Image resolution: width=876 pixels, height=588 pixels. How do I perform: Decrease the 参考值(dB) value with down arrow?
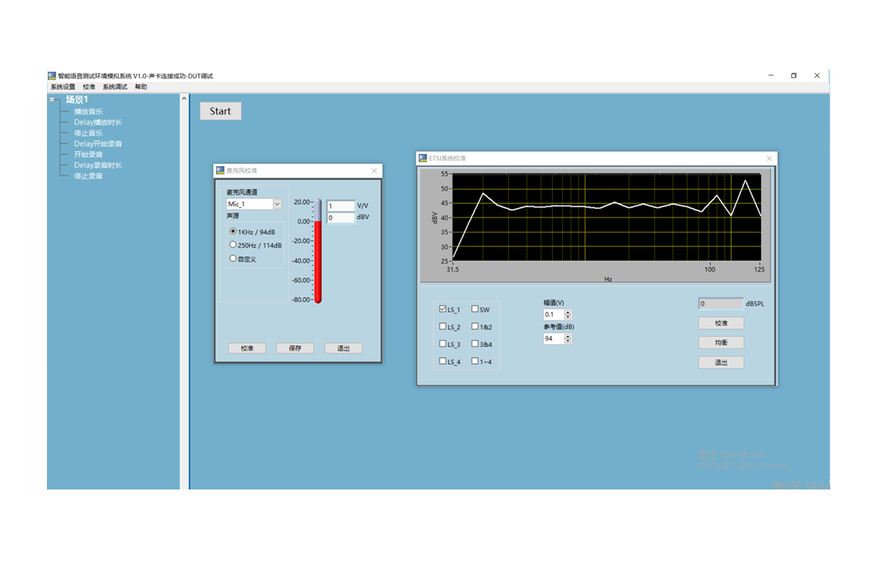568,341
